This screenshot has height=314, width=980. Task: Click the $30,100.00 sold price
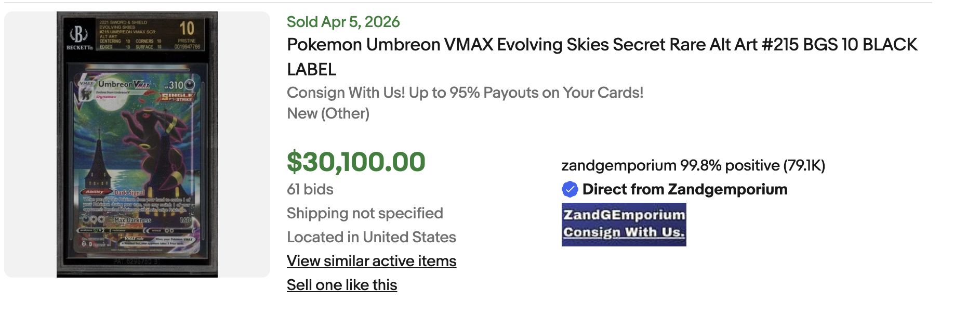coord(356,162)
